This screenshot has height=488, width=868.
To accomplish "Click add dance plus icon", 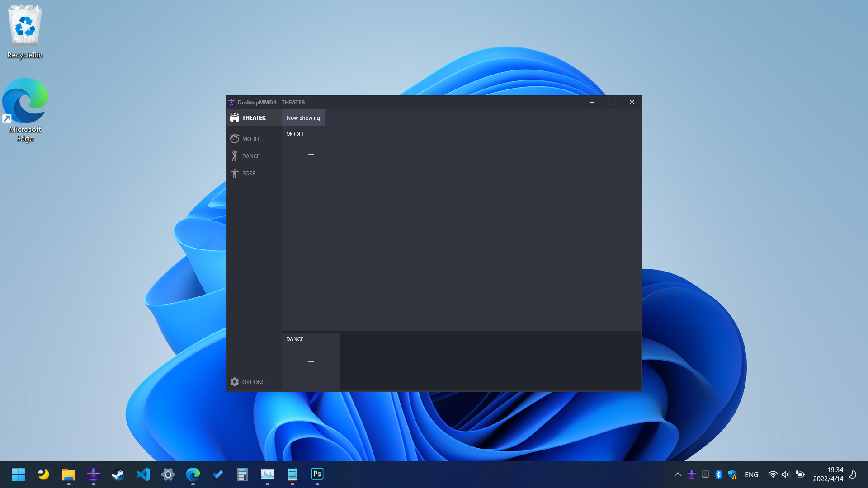I will 311,361.
